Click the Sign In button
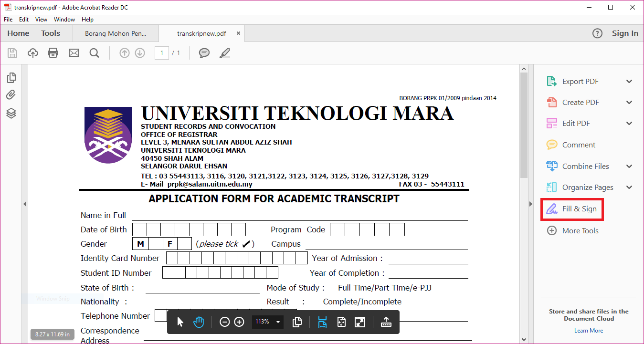Screen dimensions: 644x344 625,33
